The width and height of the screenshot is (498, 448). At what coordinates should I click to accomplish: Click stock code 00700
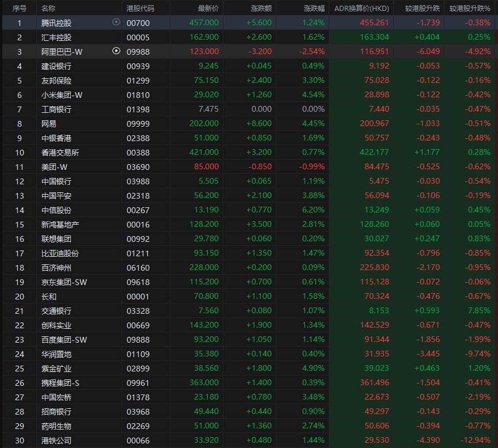[x=138, y=23]
